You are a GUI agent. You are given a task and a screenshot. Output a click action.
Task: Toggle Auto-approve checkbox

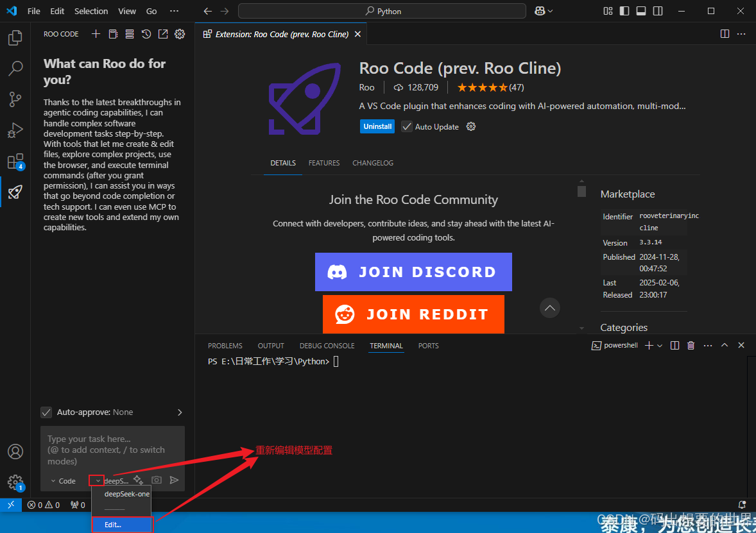(46, 412)
